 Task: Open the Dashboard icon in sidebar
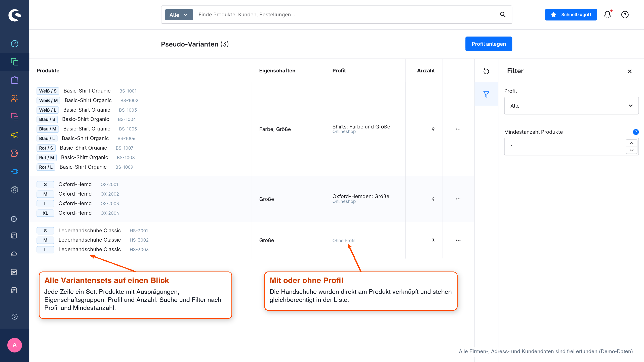click(15, 43)
